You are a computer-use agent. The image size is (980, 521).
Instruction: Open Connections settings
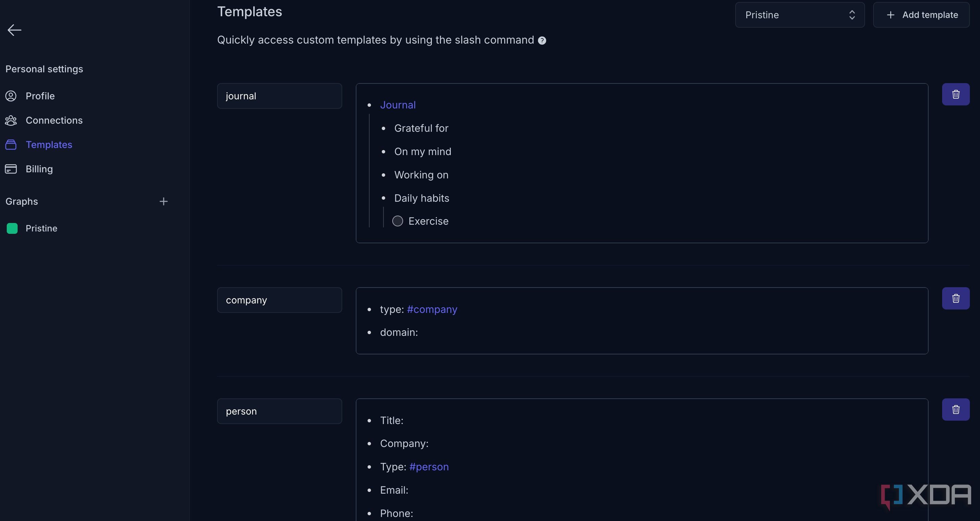54,121
